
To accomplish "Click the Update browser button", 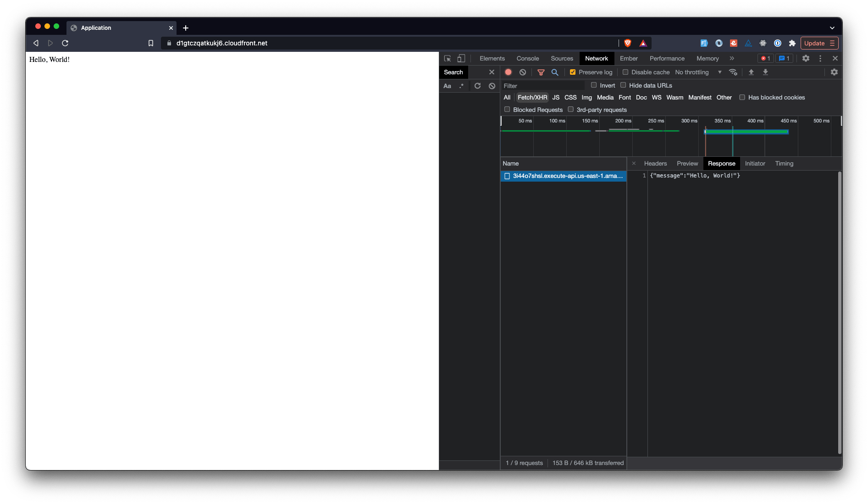I will [x=815, y=43].
